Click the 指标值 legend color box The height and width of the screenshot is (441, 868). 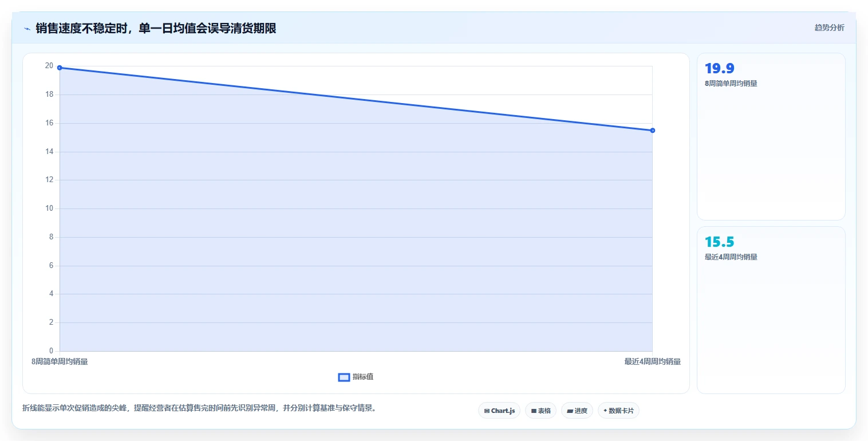[x=344, y=377]
